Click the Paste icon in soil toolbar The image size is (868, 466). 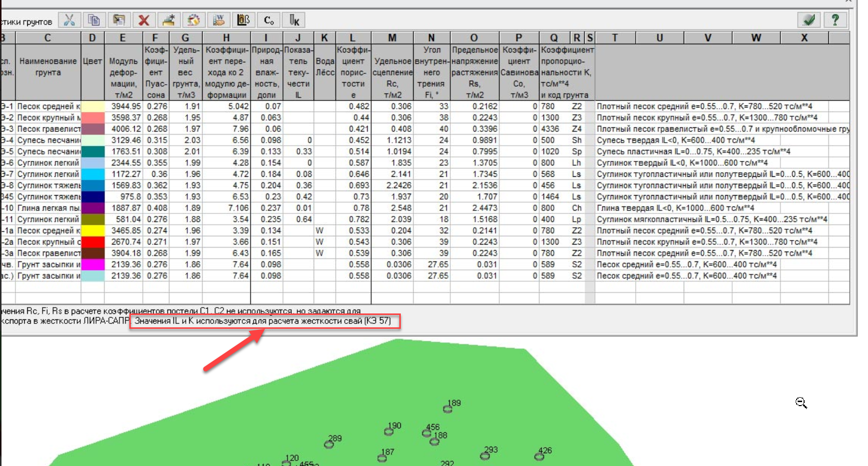click(x=119, y=20)
